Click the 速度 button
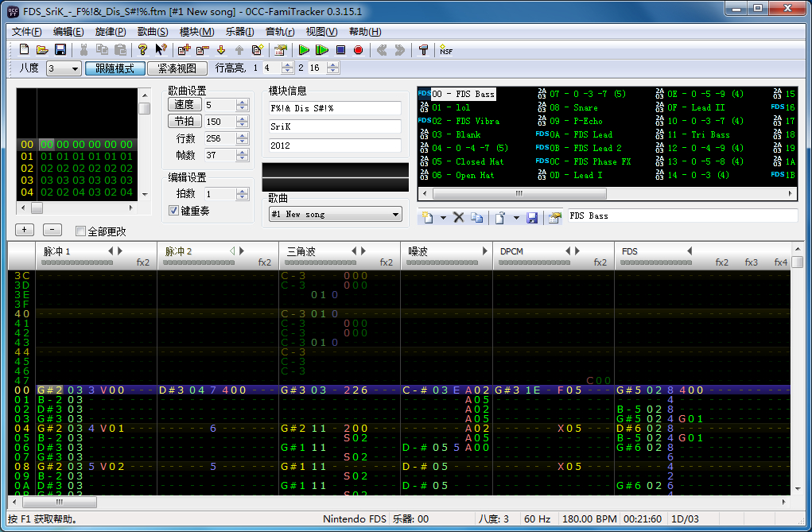Image resolution: width=812 pixels, height=532 pixels. 185,105
